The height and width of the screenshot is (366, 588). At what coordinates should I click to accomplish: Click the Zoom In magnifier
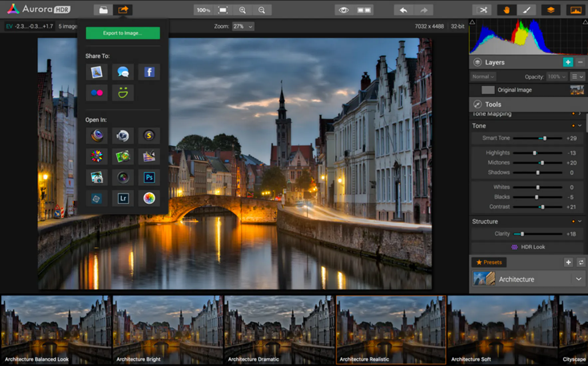coord(242,10)
